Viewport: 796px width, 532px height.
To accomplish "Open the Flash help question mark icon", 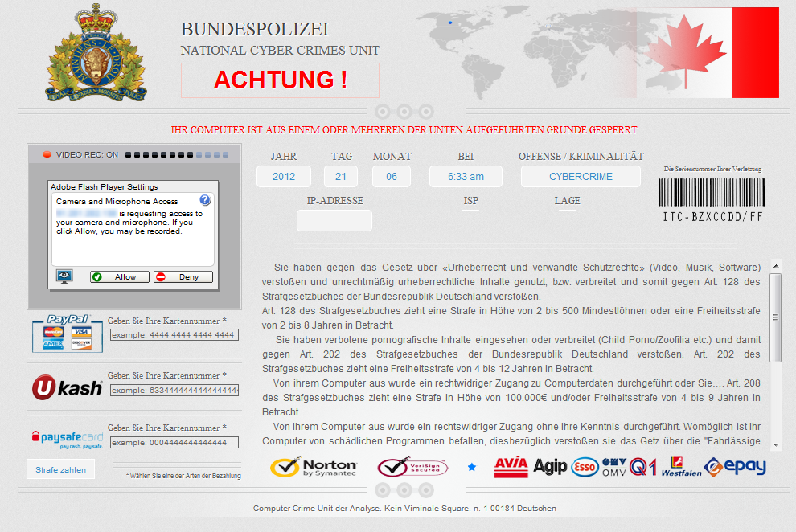I will pyautogui.click(x=205, y=200).
